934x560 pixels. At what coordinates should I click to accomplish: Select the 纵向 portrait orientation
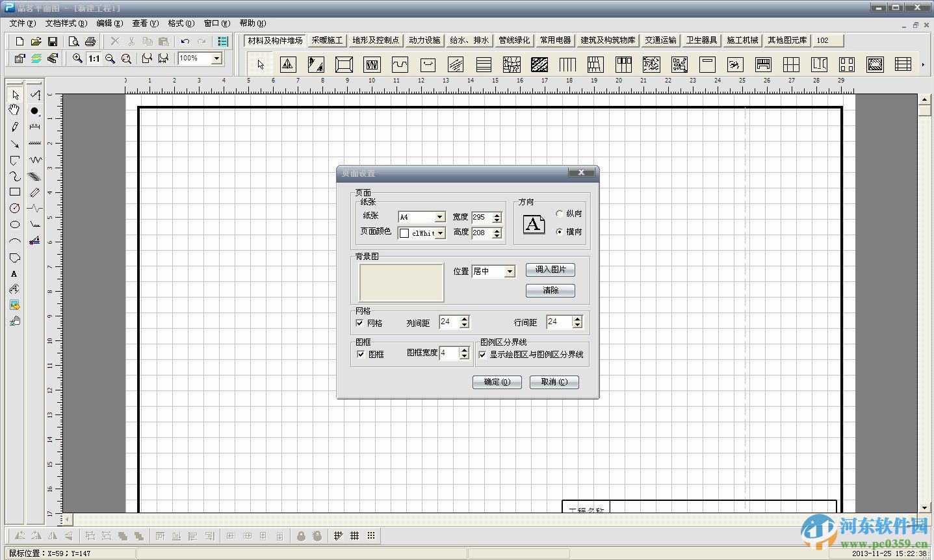tap(560, 214)
